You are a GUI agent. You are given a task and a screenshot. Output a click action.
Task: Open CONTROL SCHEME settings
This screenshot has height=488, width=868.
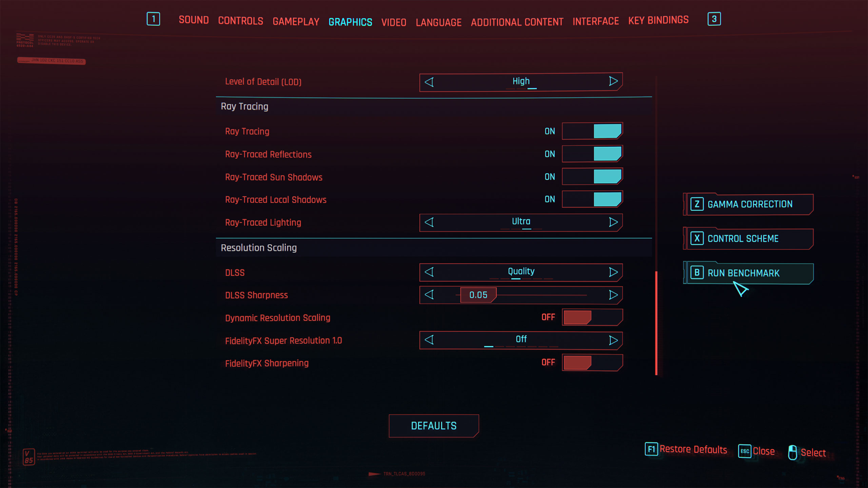pos(748,238)
